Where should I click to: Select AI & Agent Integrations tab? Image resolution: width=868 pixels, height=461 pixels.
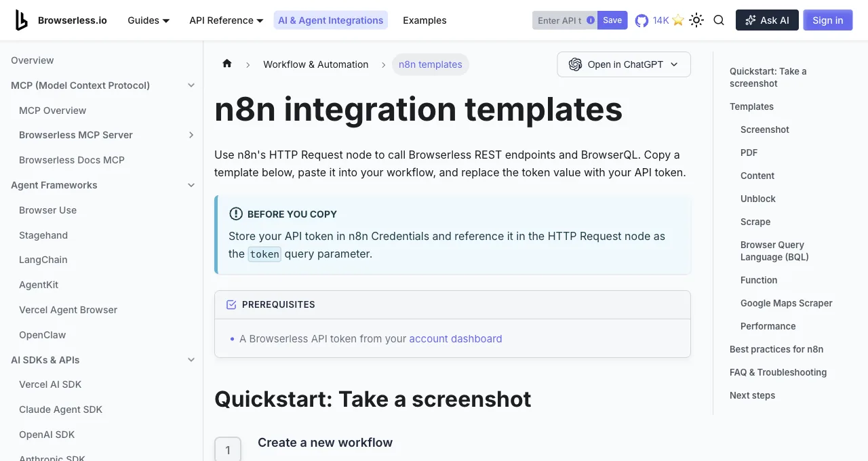[331, 20]
